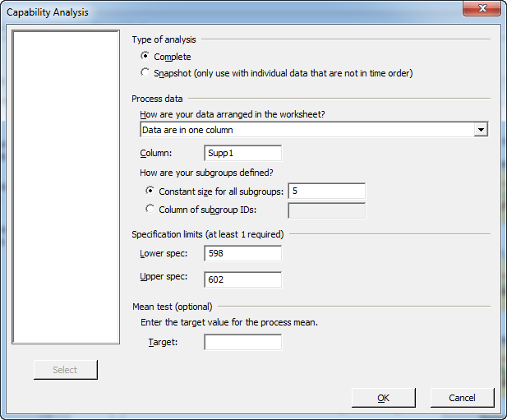Click the Upper spec field with 602
The image size is (507, 420).
[x=243, y=279]
